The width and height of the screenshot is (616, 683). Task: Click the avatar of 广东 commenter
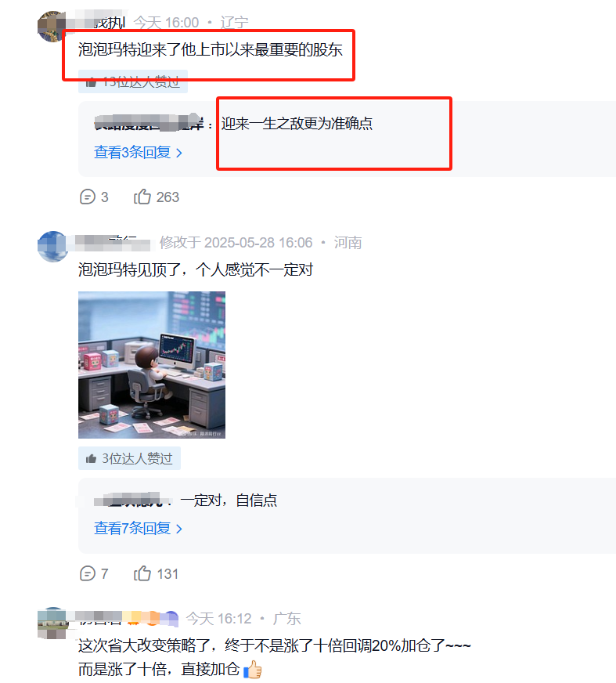click(52, 623)
